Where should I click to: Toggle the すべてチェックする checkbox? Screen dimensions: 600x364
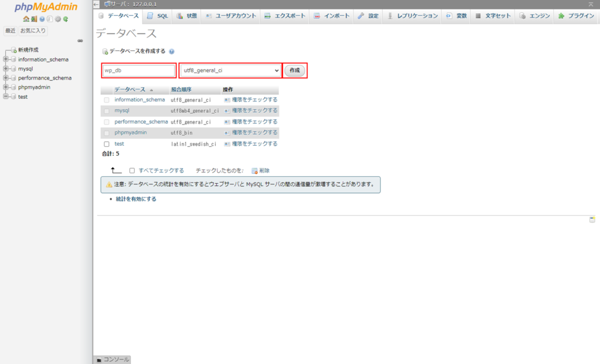(132, 171)
